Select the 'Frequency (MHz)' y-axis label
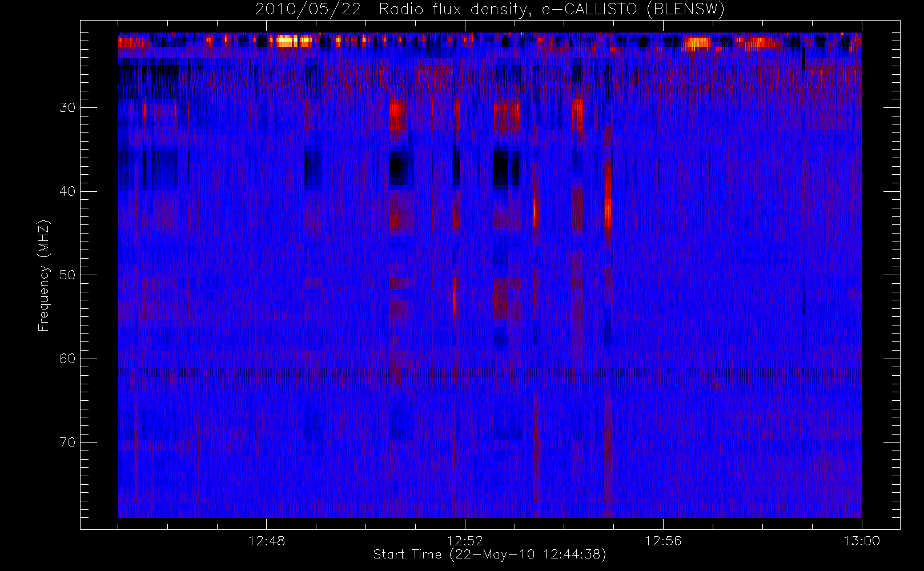 [x=43, y=275]
